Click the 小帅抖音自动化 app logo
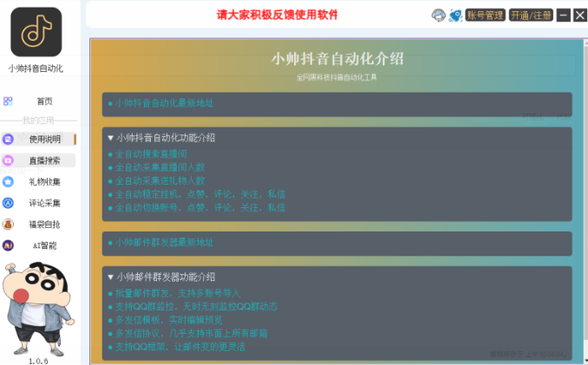588x365 pixels. click(36, 32)
